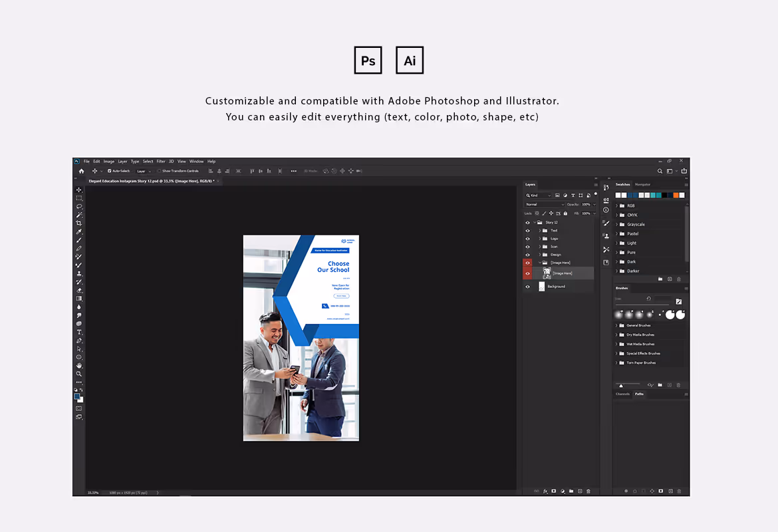The height and width of the screenshot is (532, 778).
Task: Switch to the Channels tab
Action: click(622, 394)
